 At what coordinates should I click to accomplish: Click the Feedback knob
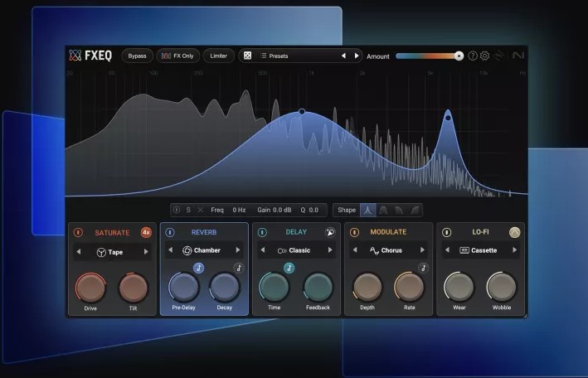pos(318,288)
